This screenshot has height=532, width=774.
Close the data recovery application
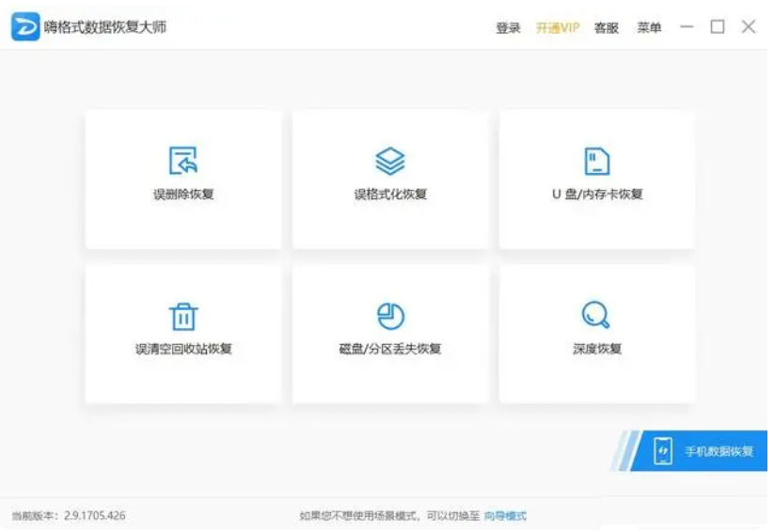tap(749, 27)
